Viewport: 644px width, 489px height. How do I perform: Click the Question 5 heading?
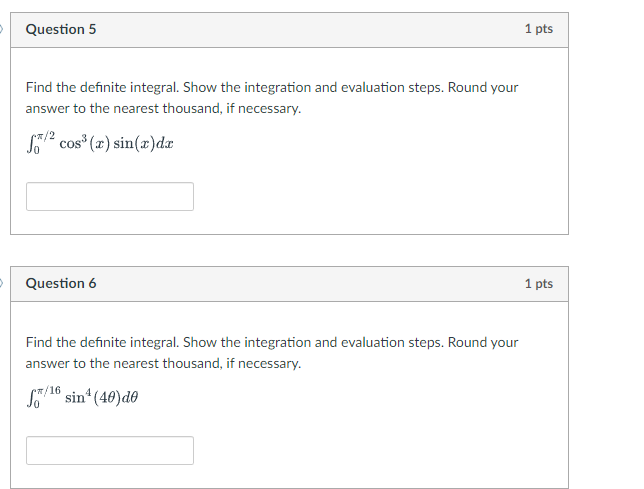coord(61,30)
